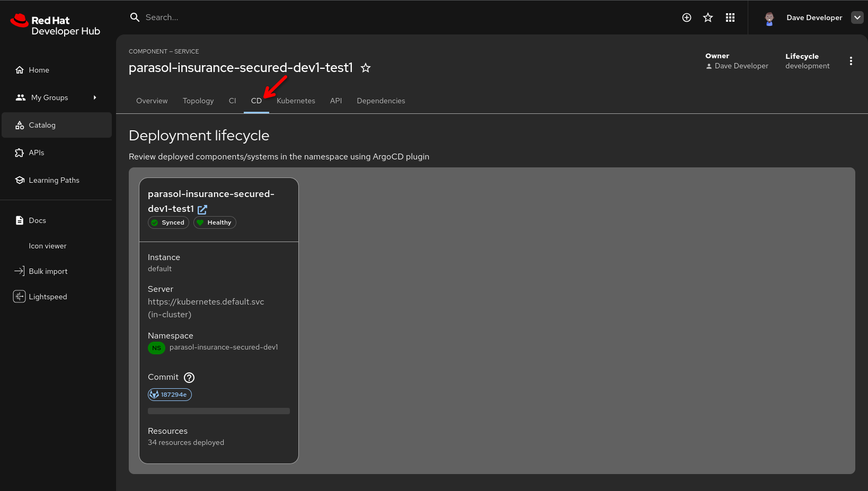Screen dimensions: 868x491
Task: Click the commit help question-mark icon
Action: [x=189, y=377]
